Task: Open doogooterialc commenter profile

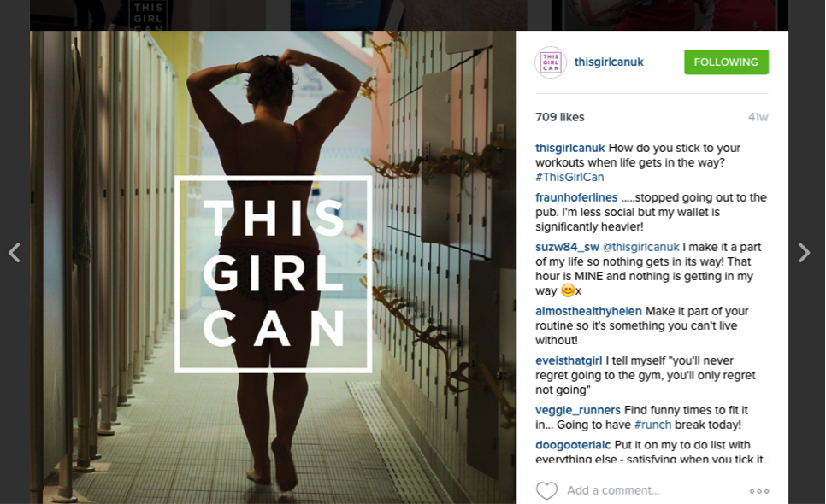Action: 573,445
